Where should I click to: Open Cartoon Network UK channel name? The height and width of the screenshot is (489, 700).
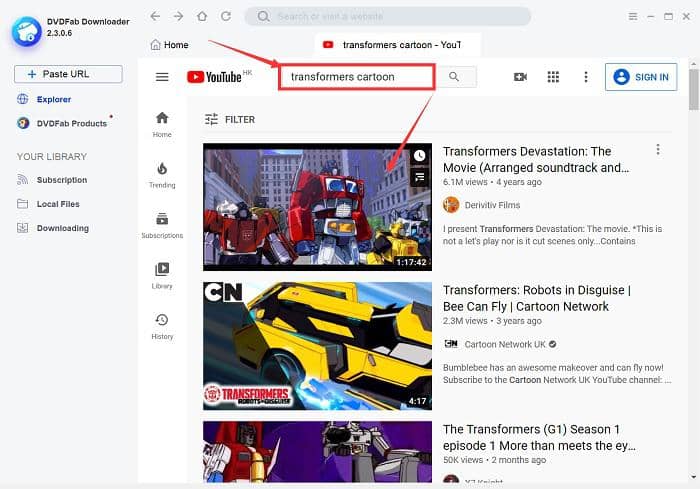(505, 344)
